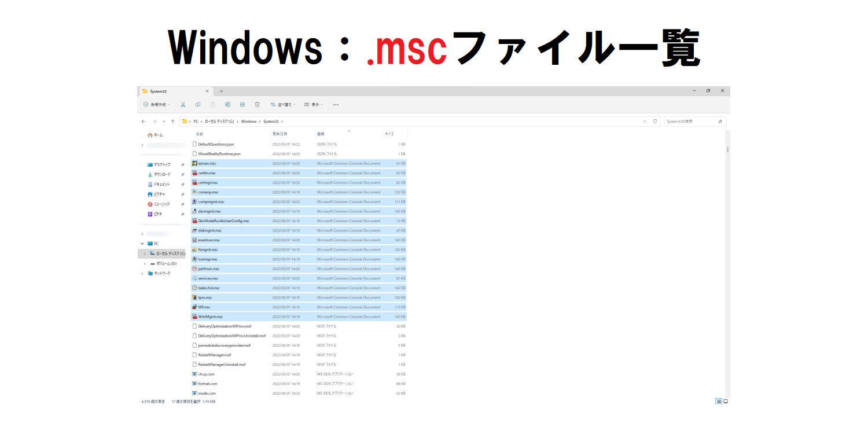
Task: Switch to large icons view in status bar
Action: tap(726, 401)
